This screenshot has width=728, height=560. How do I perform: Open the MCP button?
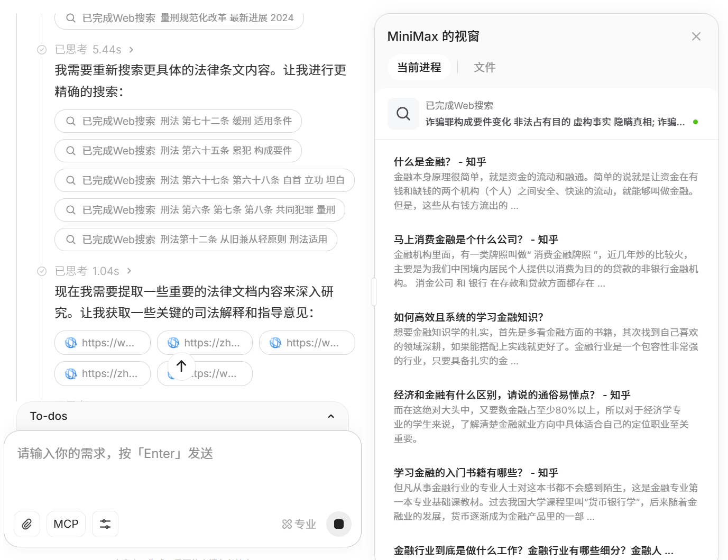click(66, 524)
